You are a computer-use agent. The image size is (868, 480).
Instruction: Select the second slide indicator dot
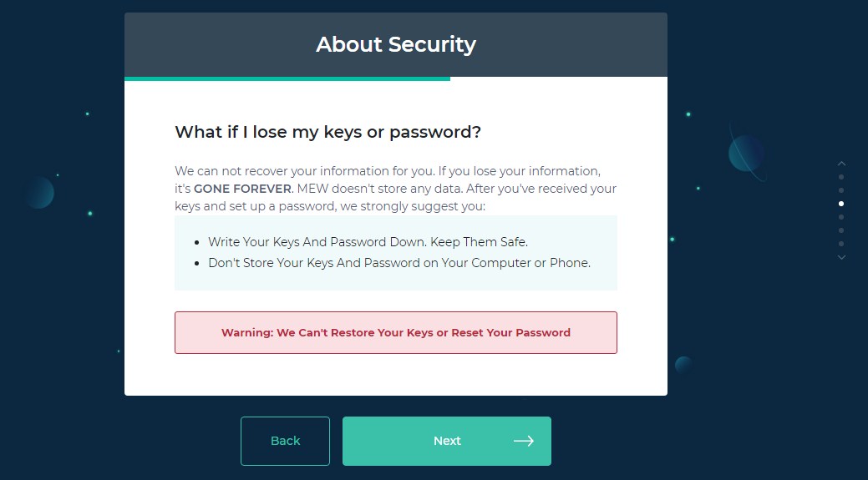point(841,190)
